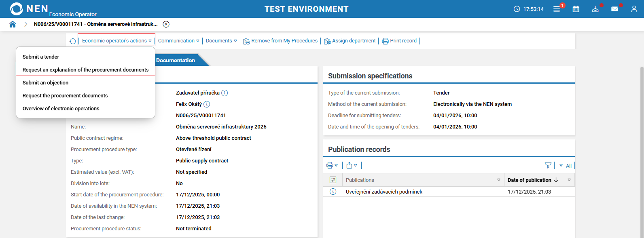Toggle column settings icon in Publications table

tap(333, 180)
